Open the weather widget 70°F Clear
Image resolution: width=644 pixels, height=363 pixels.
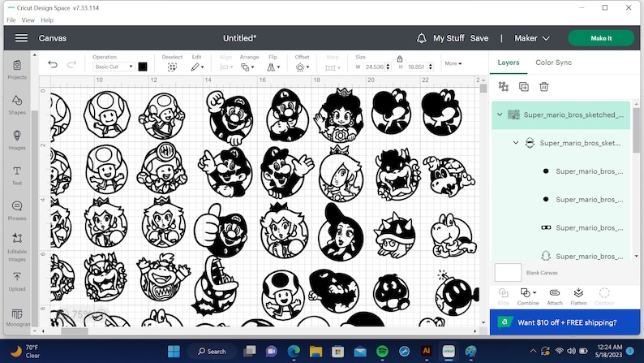click(25, 351)
